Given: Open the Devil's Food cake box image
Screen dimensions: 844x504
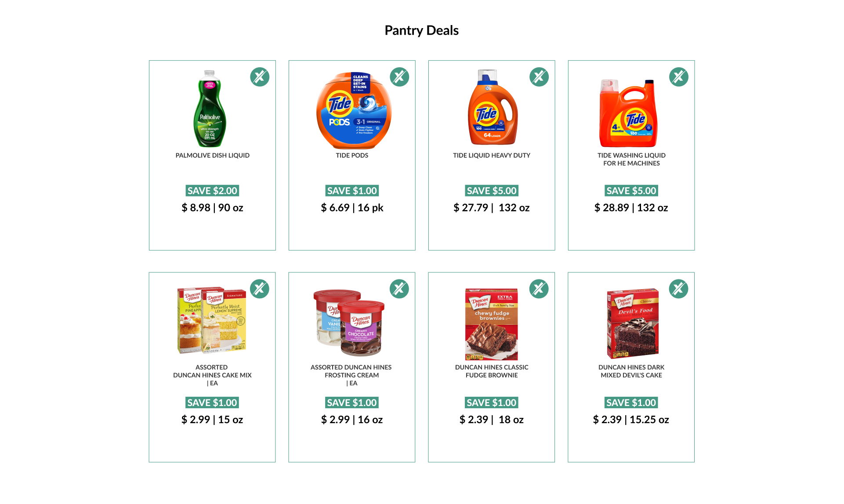Looking at the screenshot, I should tap(633, 323).
